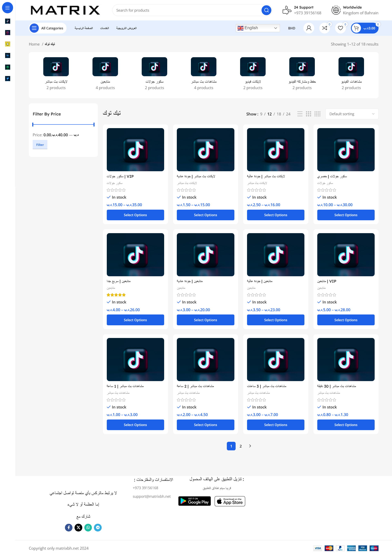The width and height of the screenshot is (392, 556).
Task: Switch to three-column grid view
Action: pyautogui.click(x=308, y=114)
